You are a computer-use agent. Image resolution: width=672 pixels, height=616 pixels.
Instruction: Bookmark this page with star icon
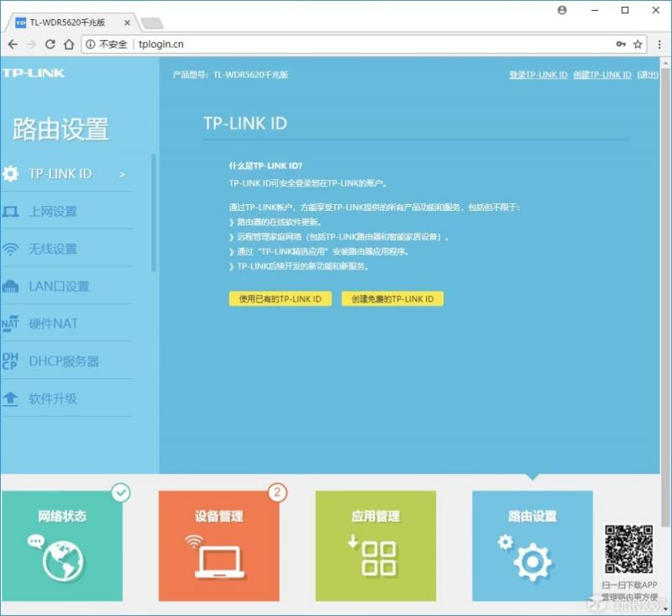(638, 45)
